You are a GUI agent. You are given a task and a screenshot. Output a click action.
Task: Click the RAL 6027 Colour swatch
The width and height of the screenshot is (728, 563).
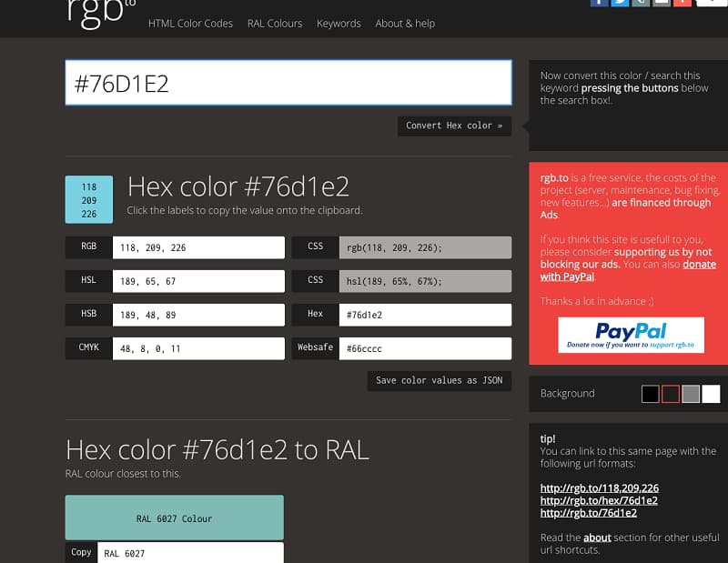174,518
